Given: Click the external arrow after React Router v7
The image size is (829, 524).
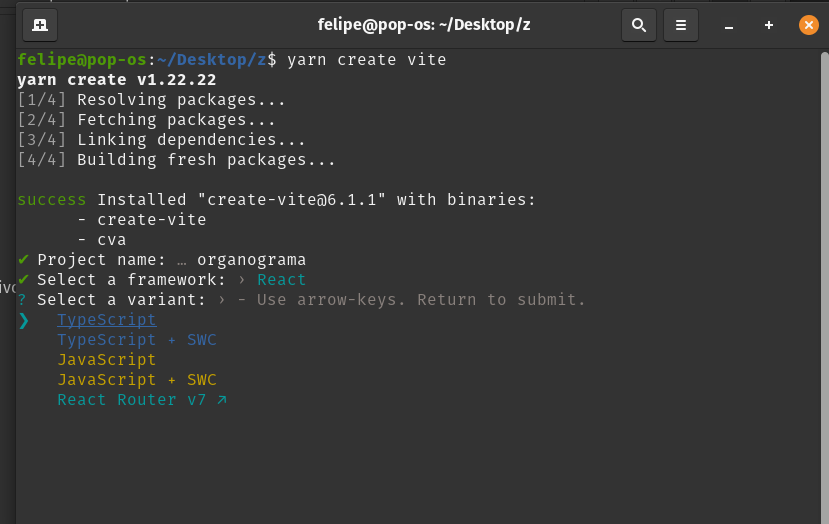Looking at the screenshot, I should pyautogui.click(x=222, y=400).
